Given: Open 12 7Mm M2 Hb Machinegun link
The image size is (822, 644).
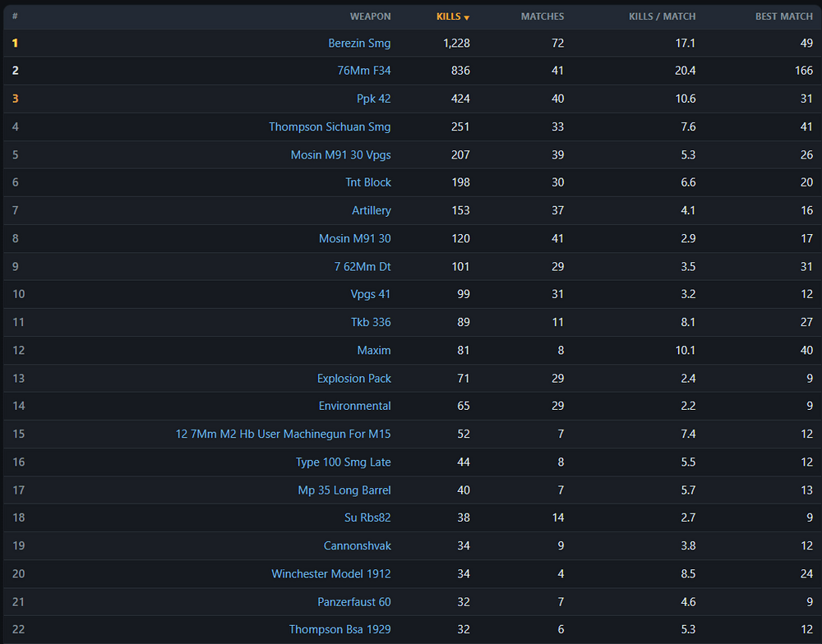Looking at the screenshot, I should (283, 434).
